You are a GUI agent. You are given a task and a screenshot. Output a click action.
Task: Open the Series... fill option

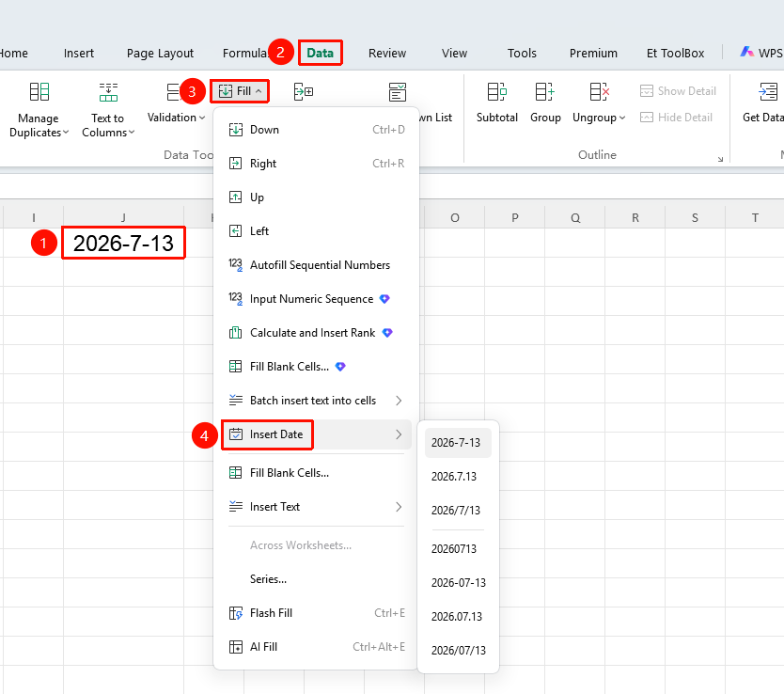(316, 579)
